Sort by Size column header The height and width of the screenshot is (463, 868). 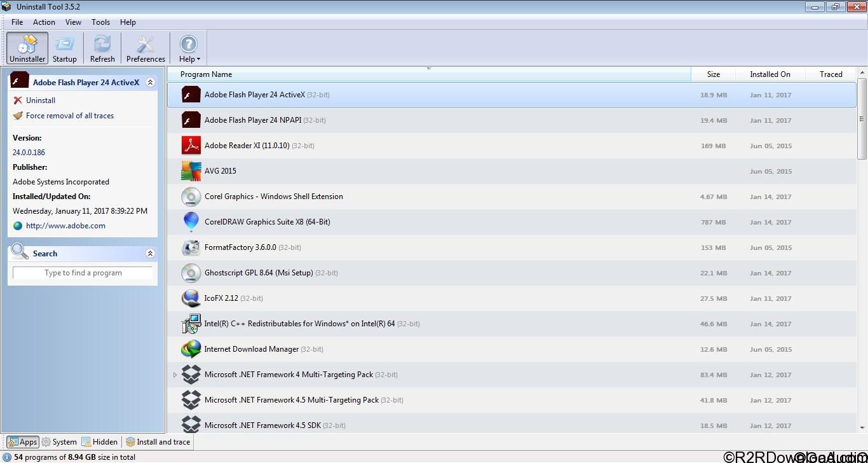713,74
